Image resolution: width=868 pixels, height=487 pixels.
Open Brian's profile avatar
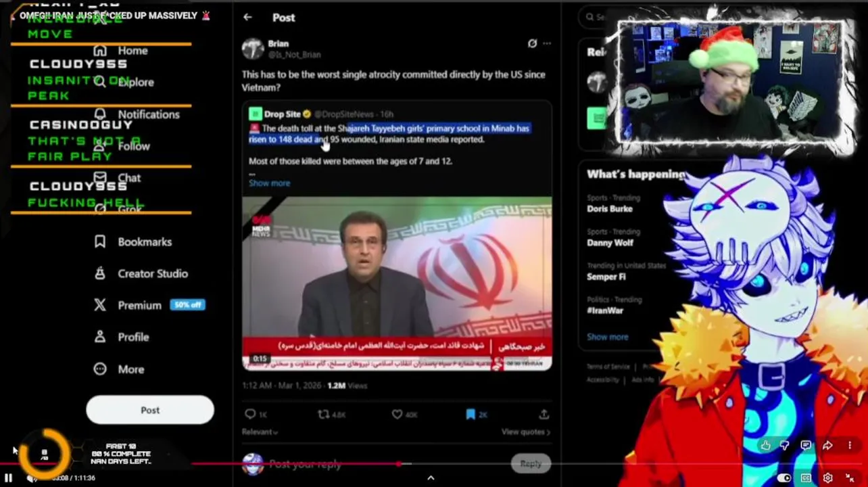click(253, 49)
